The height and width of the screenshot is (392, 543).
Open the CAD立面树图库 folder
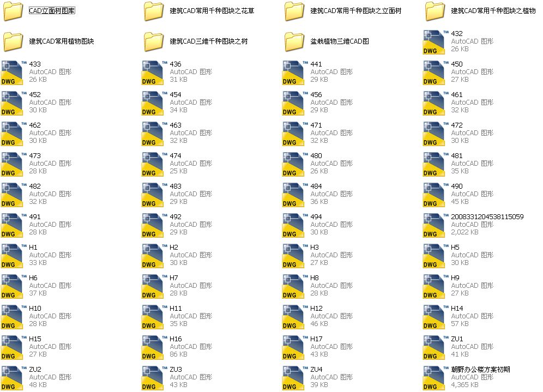[13, 11]
